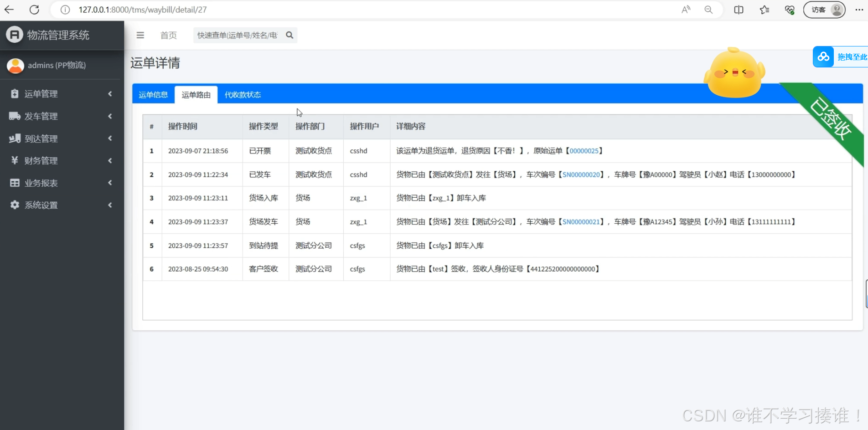Go to 首页 in top navigation
Image resolution: width=868 pixels, height=430 pixels.
pos(168,35)
